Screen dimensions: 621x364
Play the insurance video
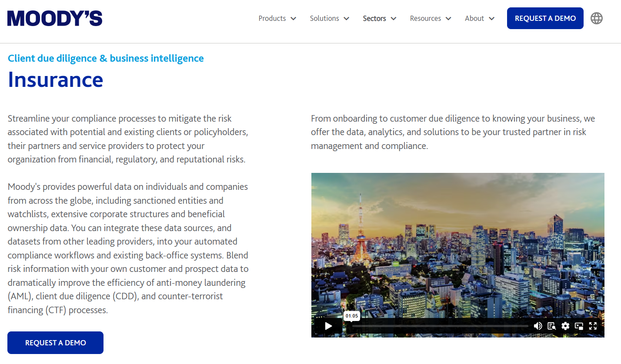click(329, 326)
